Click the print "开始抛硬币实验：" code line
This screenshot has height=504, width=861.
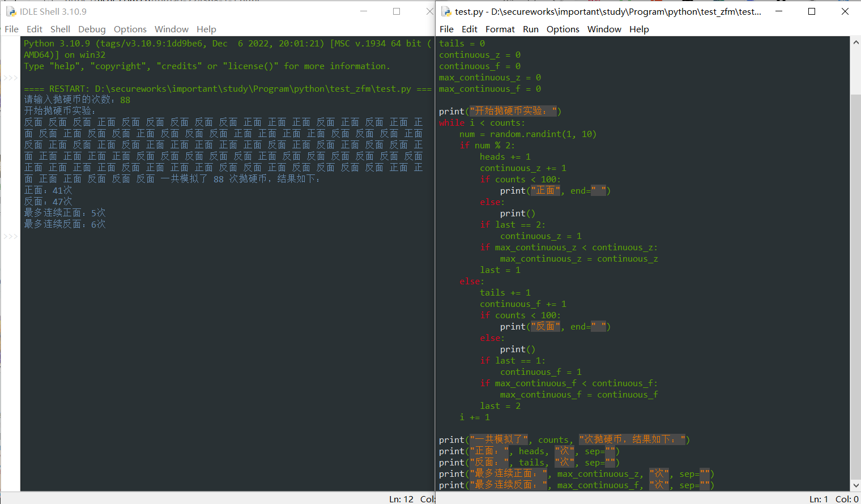[500, 112]
